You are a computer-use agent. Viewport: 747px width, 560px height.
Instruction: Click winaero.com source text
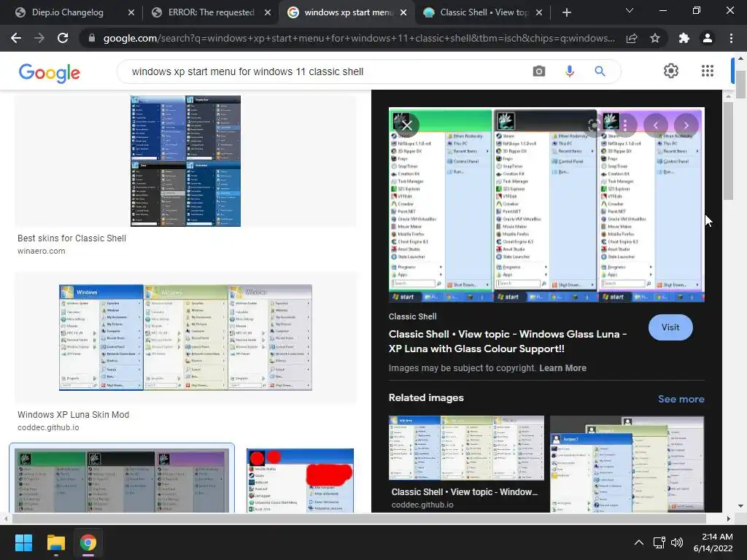42,251
